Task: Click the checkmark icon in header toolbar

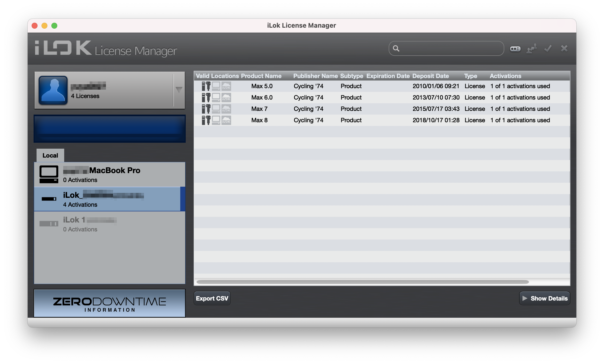Action: (548, 49)
